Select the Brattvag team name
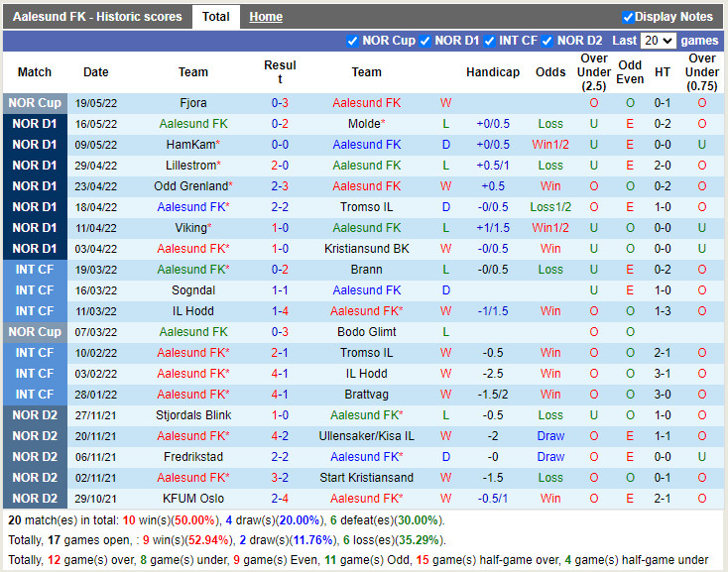Viewport: 728px width, 572px height. (x=366, y=395)
